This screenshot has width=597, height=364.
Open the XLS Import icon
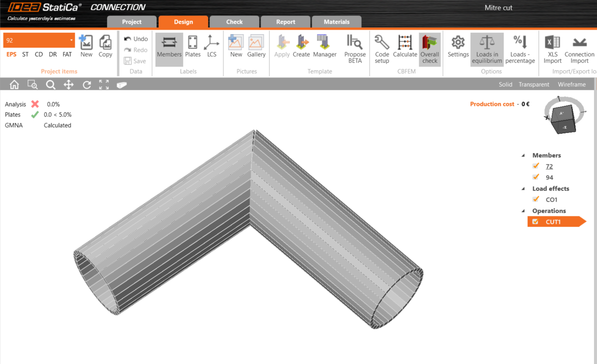[x=552, y=43]
